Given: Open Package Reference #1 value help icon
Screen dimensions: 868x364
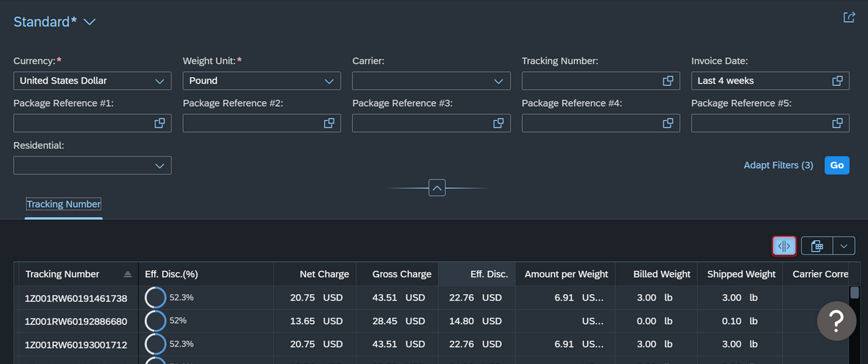Looking at the screenshot, I should 160,123.
